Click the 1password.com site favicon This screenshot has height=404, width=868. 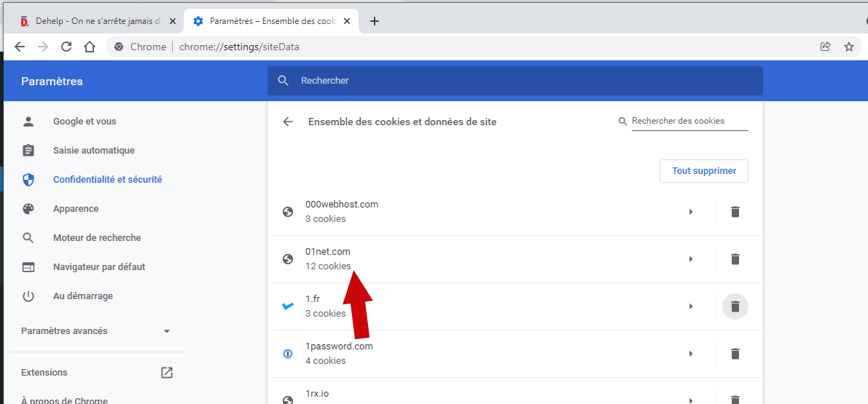click(x=288, y=354)
